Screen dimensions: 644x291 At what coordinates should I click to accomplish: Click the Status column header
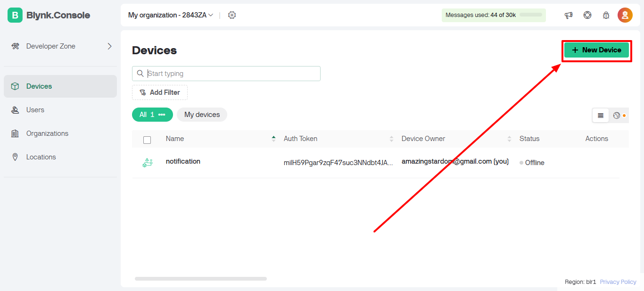pyautogui.click(x=529, y=139)
